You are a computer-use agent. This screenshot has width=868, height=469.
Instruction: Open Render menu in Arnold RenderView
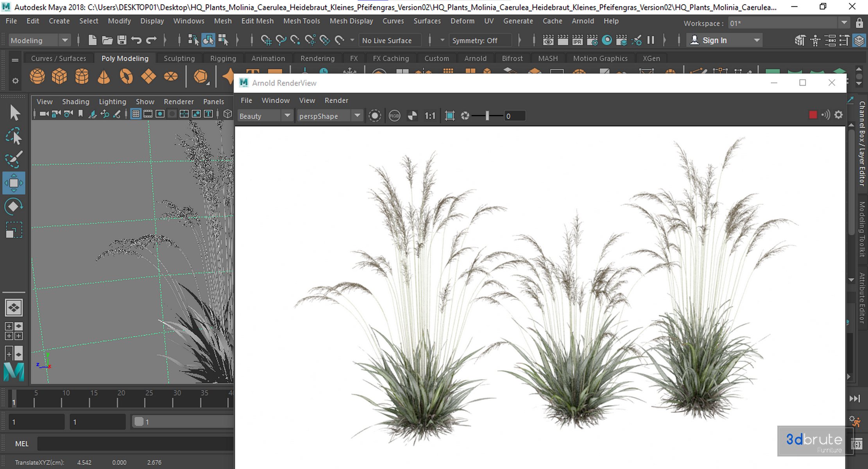click(336, 100)
